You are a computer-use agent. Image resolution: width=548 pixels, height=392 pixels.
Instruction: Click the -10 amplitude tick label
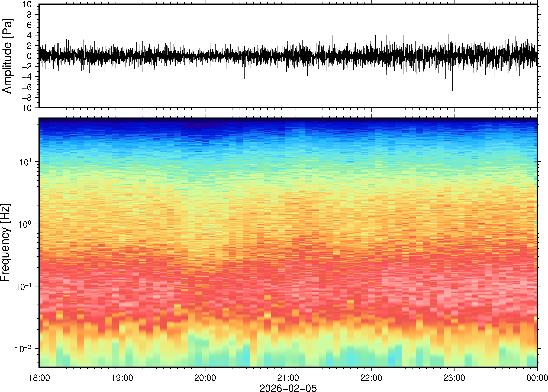tap(24, 108)
